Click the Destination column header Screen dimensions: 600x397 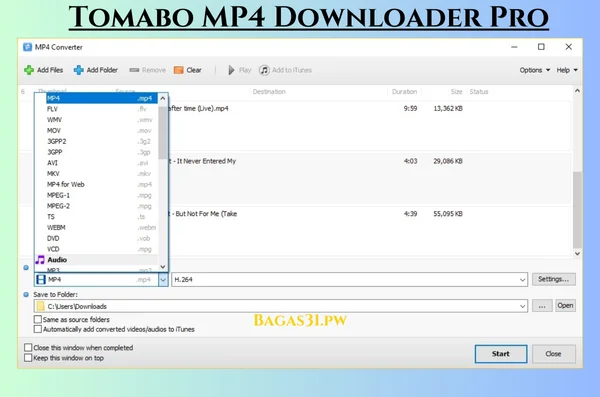click(269, 91)
